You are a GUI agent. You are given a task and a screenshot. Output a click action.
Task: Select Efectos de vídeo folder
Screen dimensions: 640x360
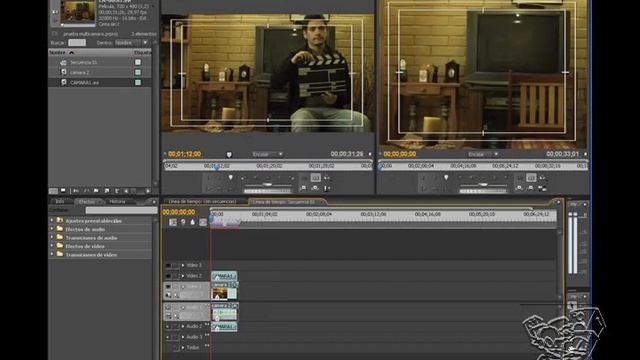pos(85,246)
